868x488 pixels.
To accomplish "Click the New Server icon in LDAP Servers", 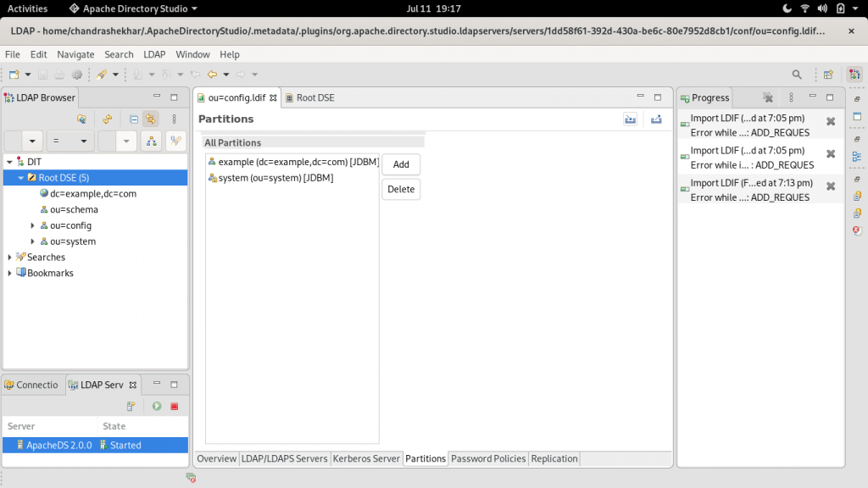I will click(131, 407).
